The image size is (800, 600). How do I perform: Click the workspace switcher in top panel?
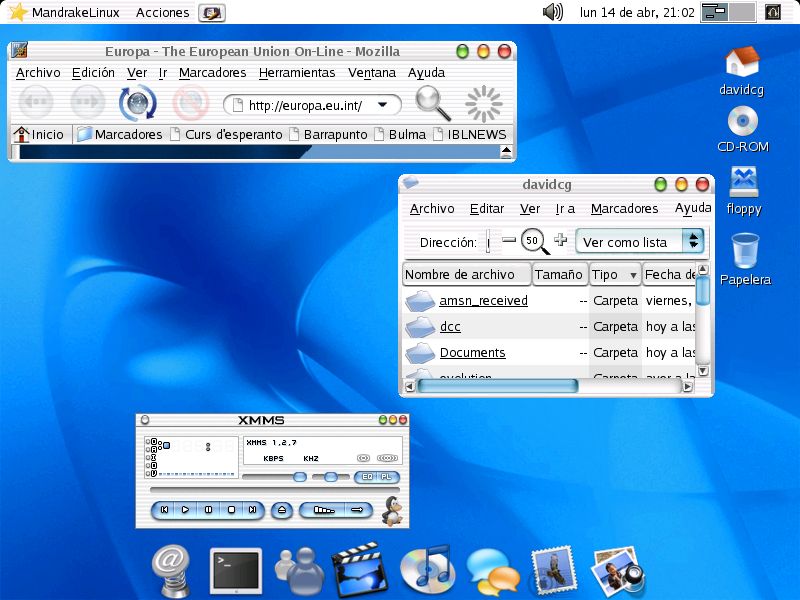[x=728, y=12]
